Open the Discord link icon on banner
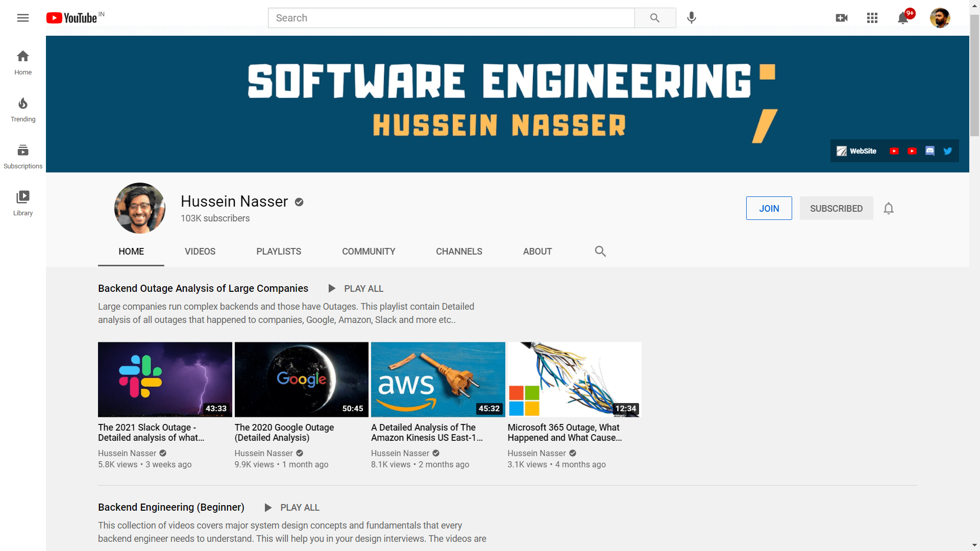This screenshot has height=551, width=980. click(x=929, y=151)
